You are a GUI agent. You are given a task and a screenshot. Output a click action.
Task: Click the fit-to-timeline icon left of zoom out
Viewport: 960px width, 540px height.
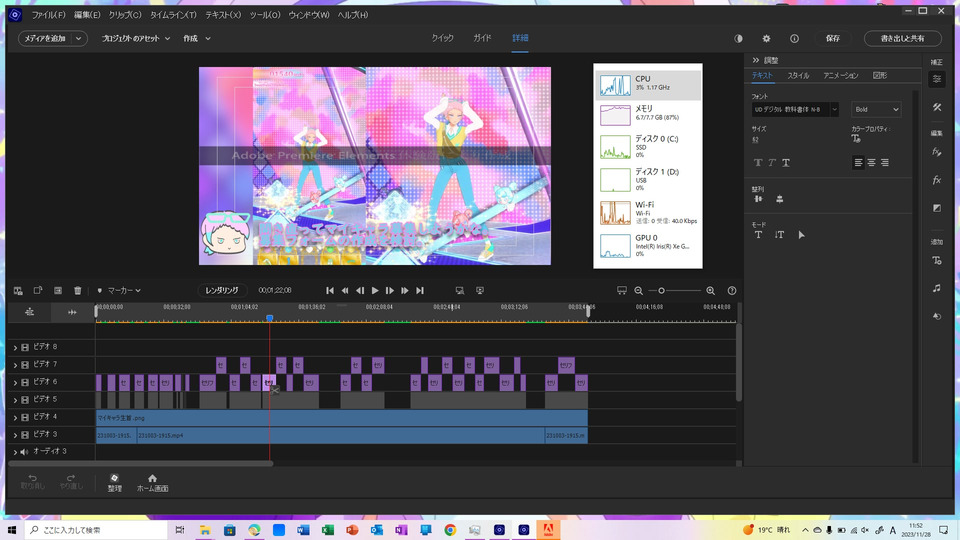[x=621, y=291]
